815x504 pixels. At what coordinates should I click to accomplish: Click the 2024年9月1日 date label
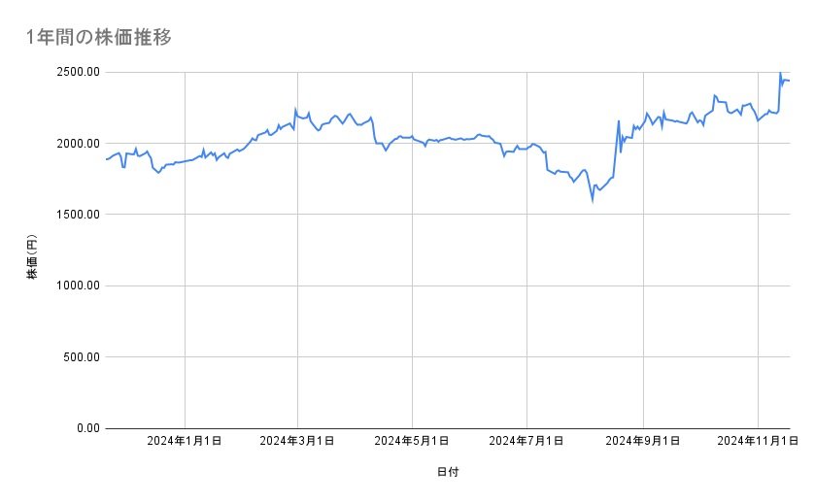(x=642, y=442)
